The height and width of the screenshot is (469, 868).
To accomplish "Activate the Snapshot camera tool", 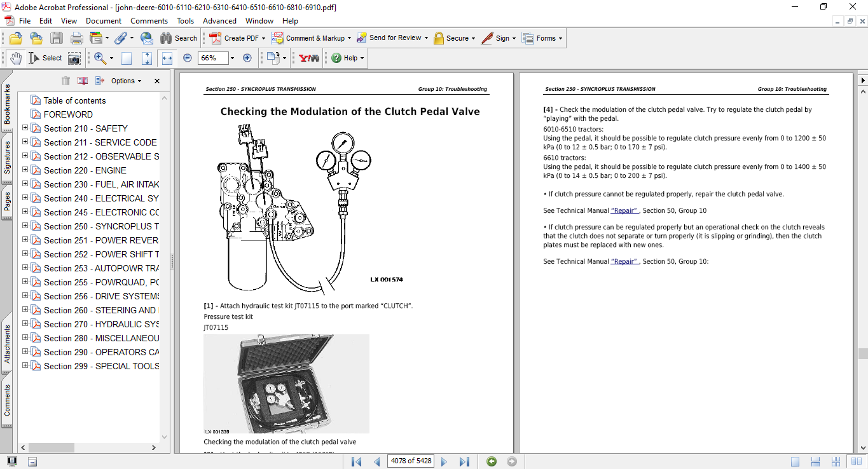I will 74,58.
